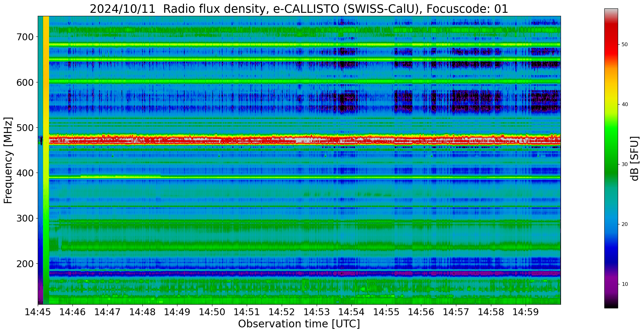Viewport: 644px width, 333px height.
Task: Click the plot title mentioning e-CALLISTO SWISS-CalU
Action: point(299,9)
